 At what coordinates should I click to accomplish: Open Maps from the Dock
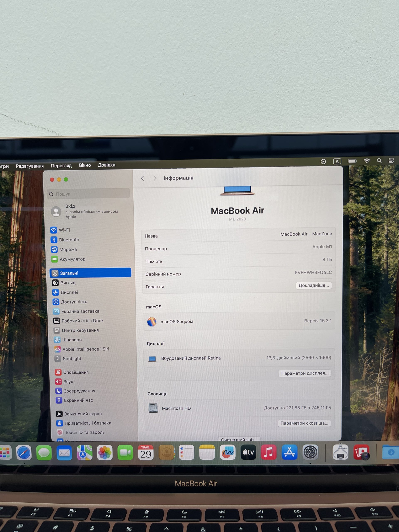pyautogui.click(x=85, y=453)
